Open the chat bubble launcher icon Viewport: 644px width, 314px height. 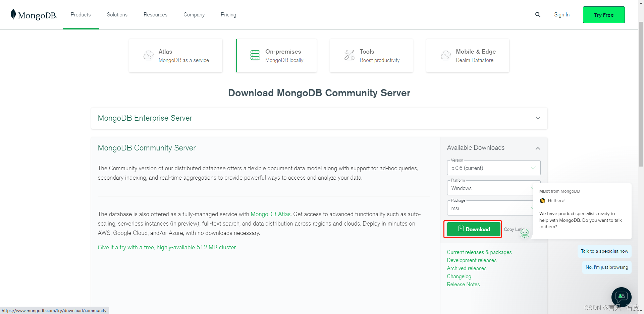coord(621,297)
